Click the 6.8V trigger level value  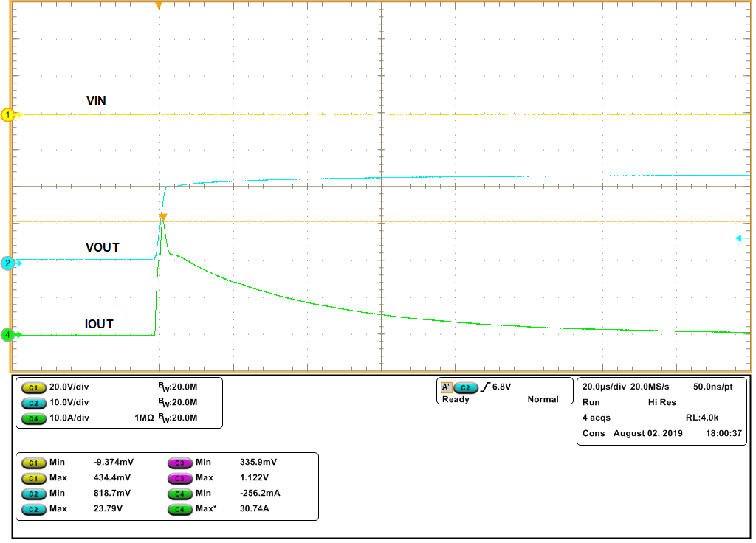(x=501, y=387)
